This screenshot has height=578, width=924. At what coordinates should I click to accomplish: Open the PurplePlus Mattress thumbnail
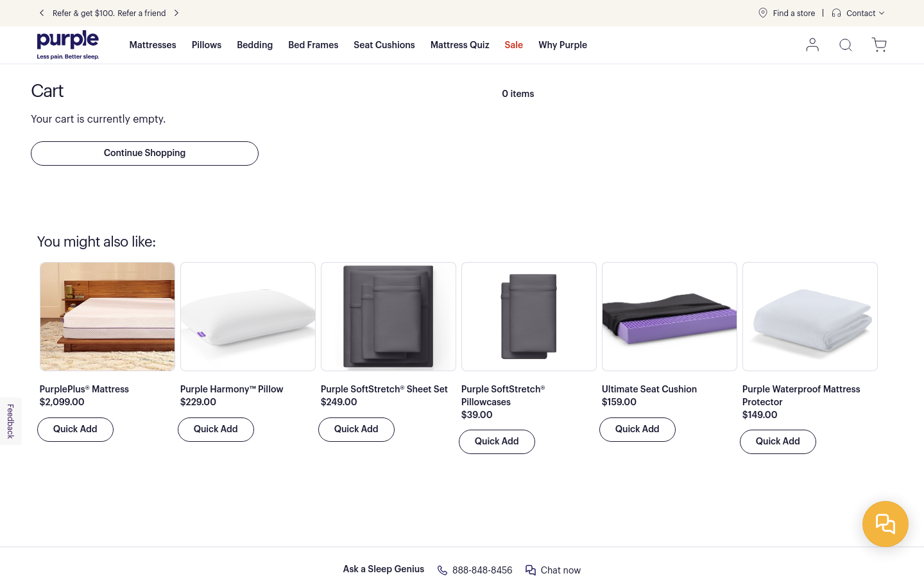point(107,317)
